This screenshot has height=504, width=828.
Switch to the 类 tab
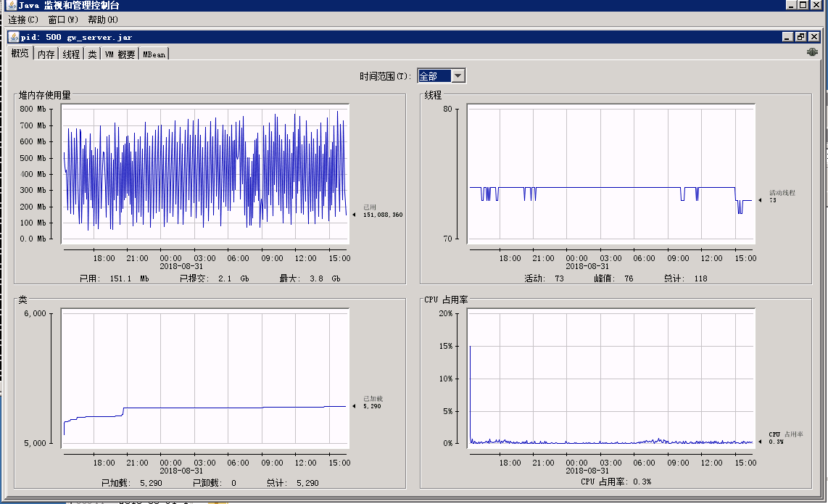point(92,54)
